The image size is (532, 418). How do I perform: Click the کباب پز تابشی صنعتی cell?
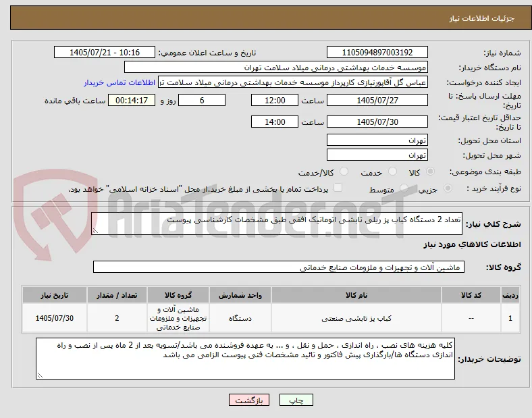(356, 318)
